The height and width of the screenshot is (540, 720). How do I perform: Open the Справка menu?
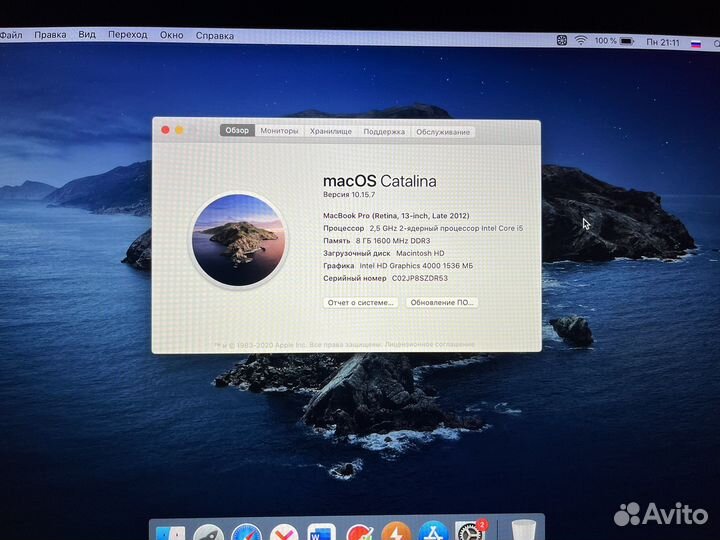(214, 35)
